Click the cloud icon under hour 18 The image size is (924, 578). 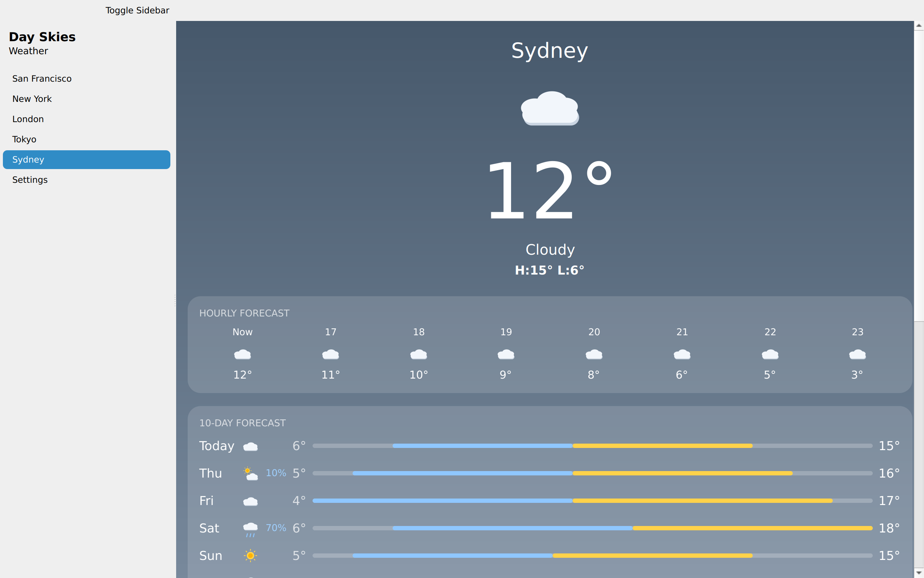coord(418,354)
